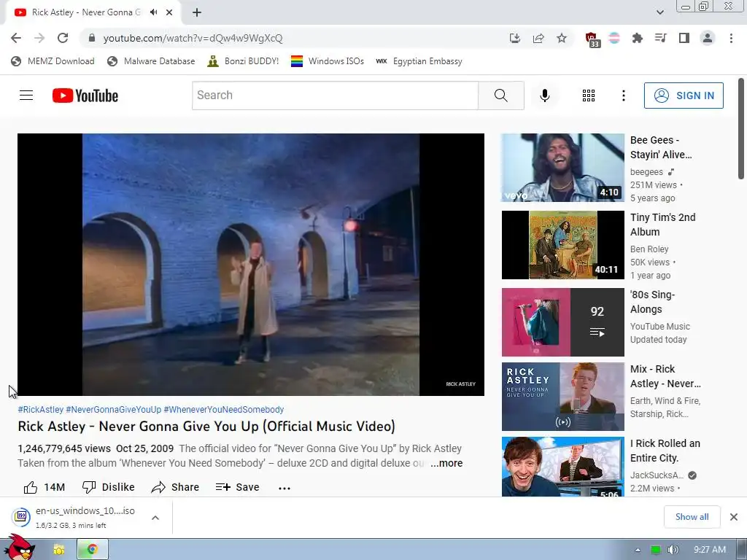The height and width of the screenshot is (560, 747).
Task: Click the beegees channel name
Action: [x=646, y=172]
